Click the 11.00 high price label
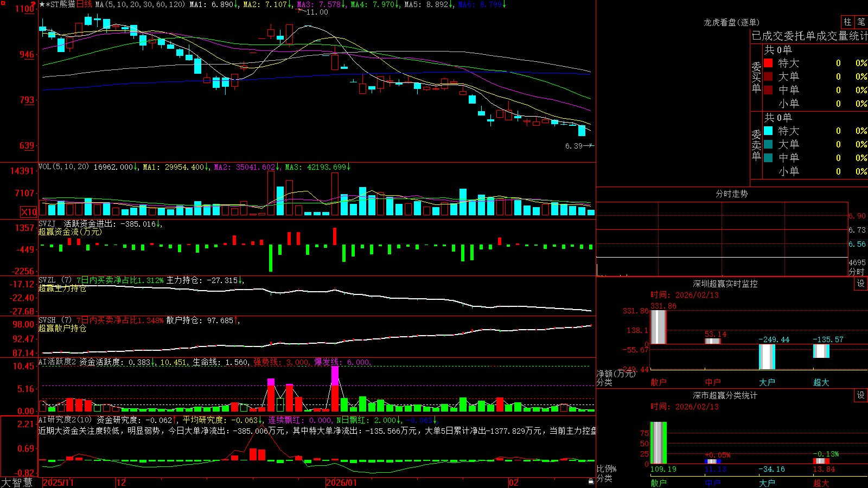This screenshot has height=488, width=868. [x=317, y=12]
